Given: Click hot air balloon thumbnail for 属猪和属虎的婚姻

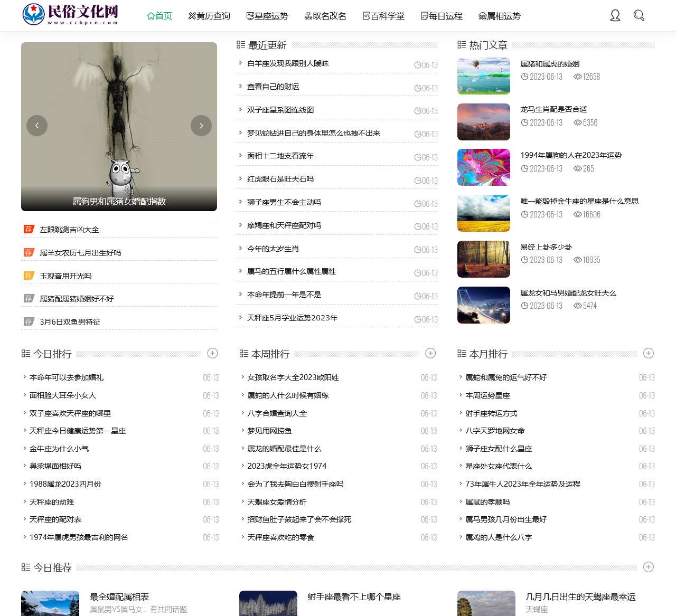Looking at the screenshot, I should [x=484, y=76].
